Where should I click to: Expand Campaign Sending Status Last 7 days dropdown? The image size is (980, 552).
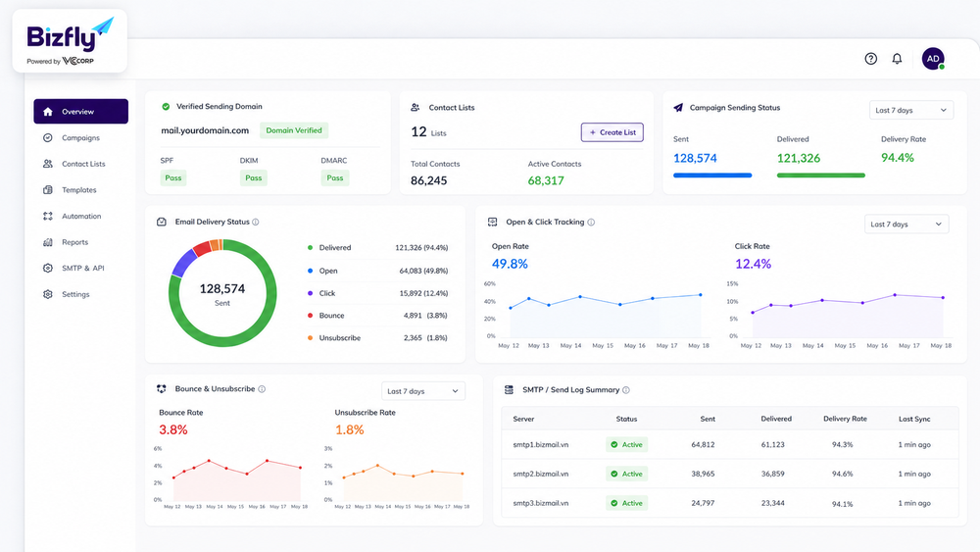coord(911,110)
